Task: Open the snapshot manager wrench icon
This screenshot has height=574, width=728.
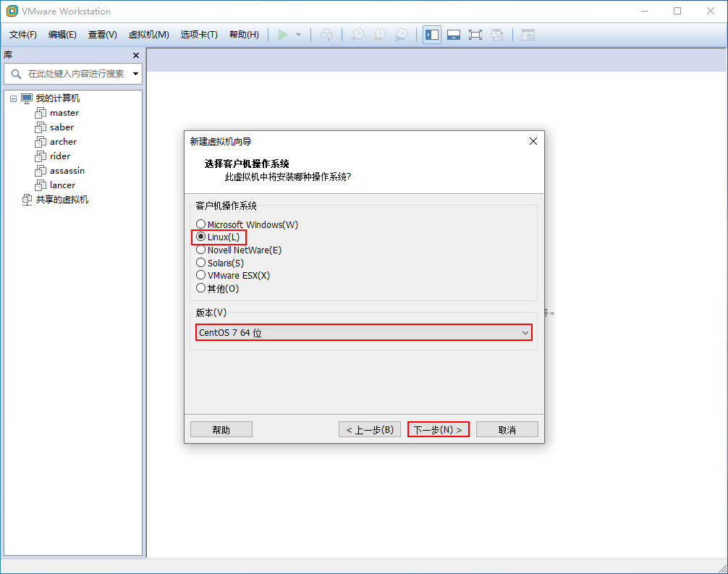Action: (x=401, y=35)
